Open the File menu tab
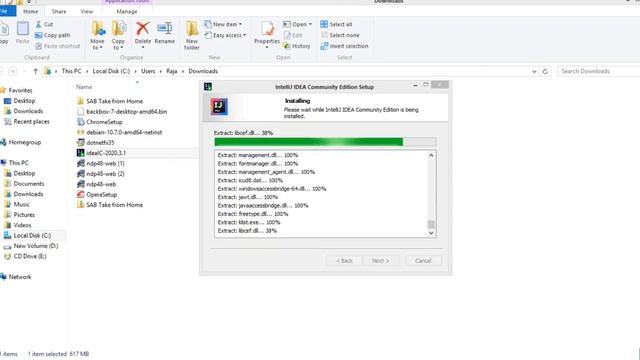This screenshot has width=640, height=360. point(7,11)
